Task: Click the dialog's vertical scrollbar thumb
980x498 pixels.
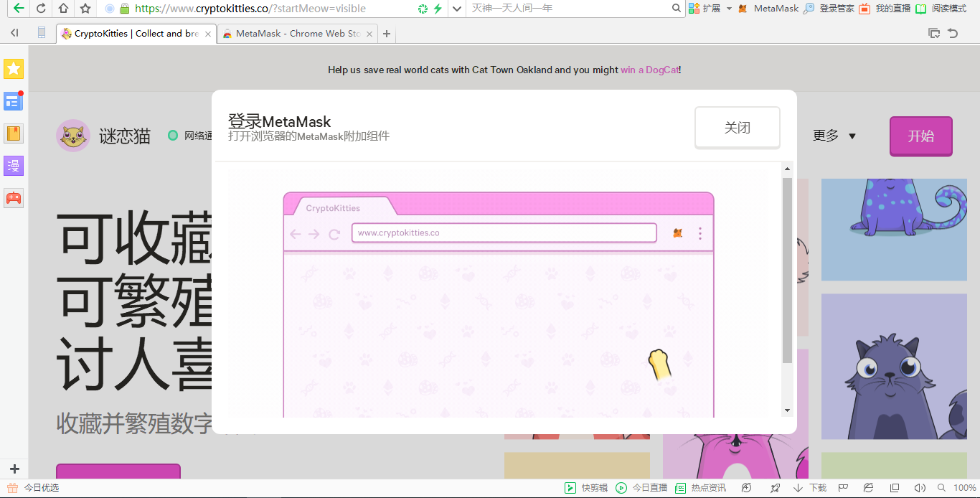Action: click(787, 269)
